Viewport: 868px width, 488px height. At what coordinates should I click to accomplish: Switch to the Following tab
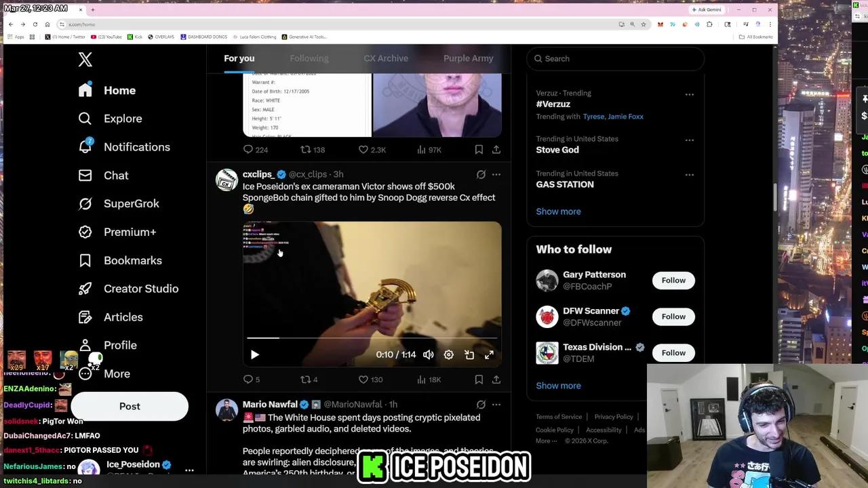(309, 58)
